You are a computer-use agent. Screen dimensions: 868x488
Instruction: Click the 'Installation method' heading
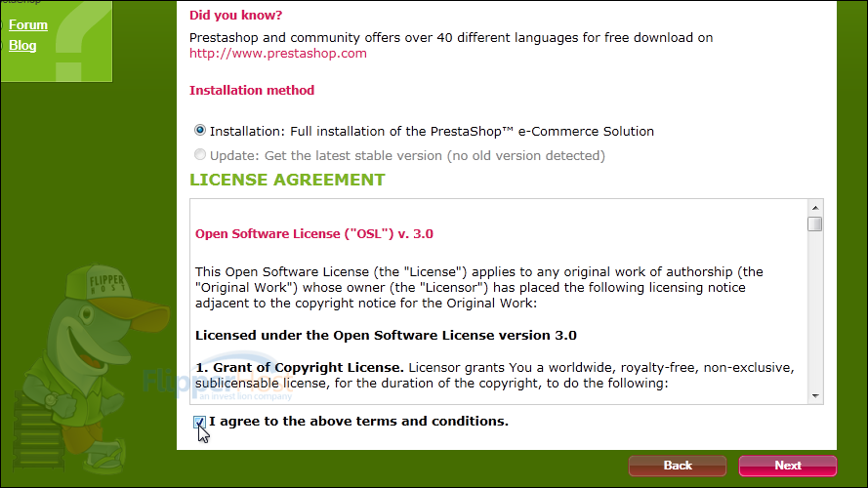252,90
